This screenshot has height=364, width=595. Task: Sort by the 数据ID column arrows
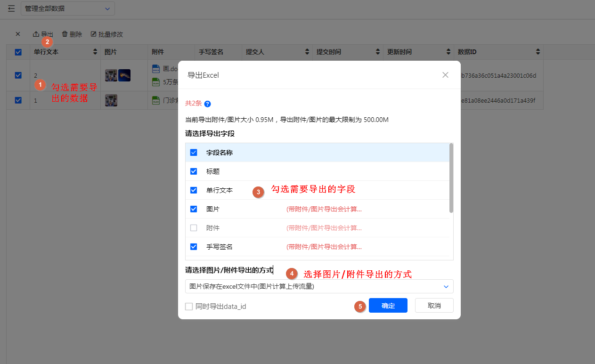tap(538, 52)
